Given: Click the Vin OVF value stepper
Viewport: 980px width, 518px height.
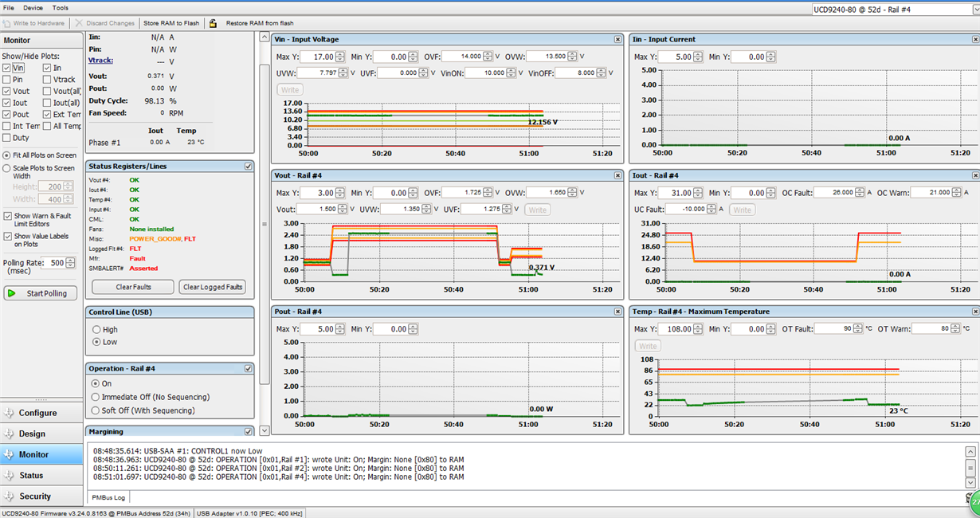Looking at the screenshot, I should (x=489, y=57).
